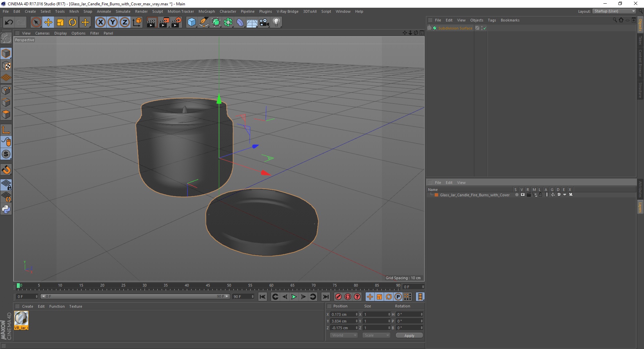Open material manager Texture menu
644x349 pixels.
point(75,306)
